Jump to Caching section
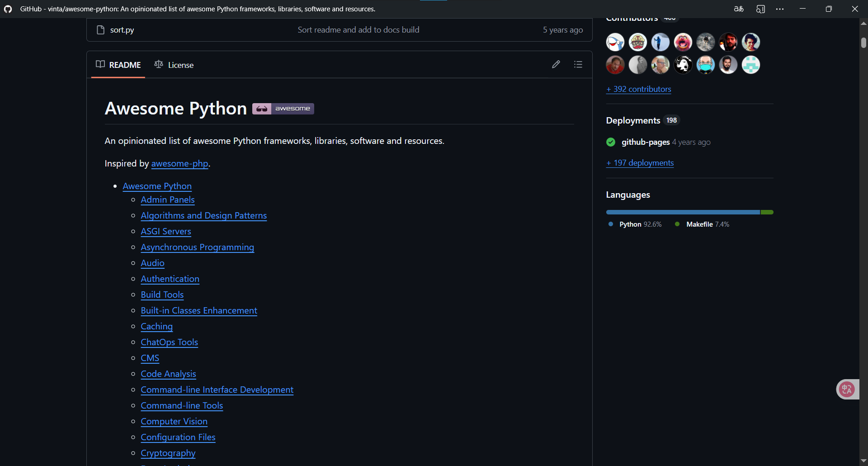Screen dimensions: 868x466 (157, 326)
